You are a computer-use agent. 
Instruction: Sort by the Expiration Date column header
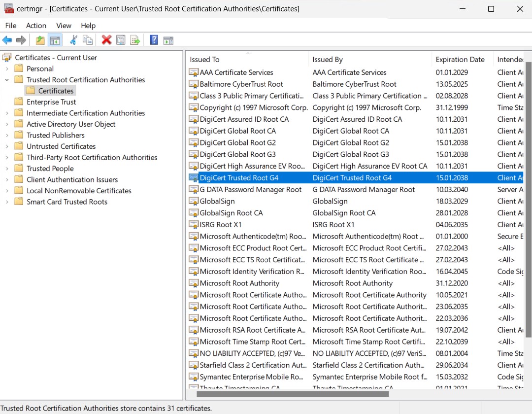[462, 59]
